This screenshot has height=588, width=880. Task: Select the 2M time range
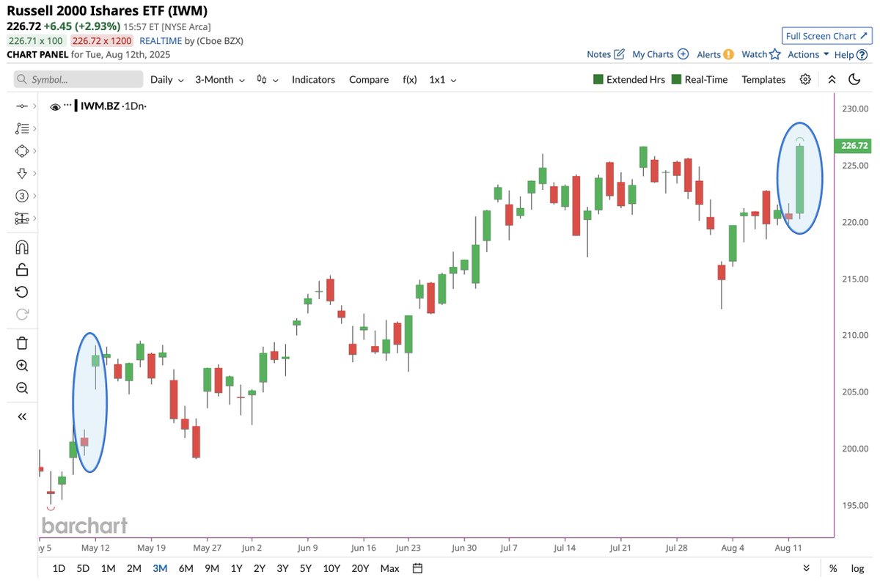pyautogui.click(x=133, y=568)
